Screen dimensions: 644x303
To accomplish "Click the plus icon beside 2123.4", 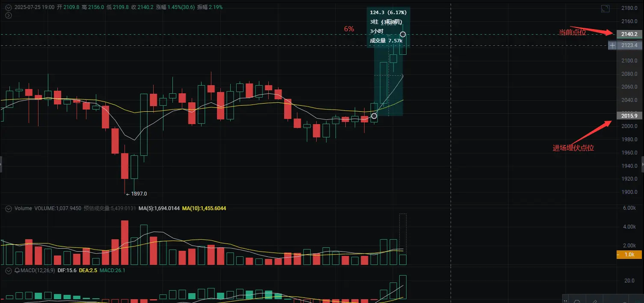I will click(612, 45).
